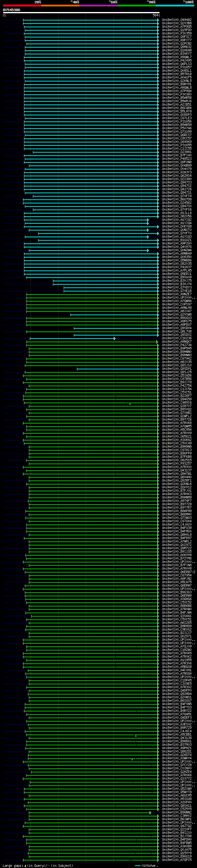Click the query end position 564

[x=155, y=15]
